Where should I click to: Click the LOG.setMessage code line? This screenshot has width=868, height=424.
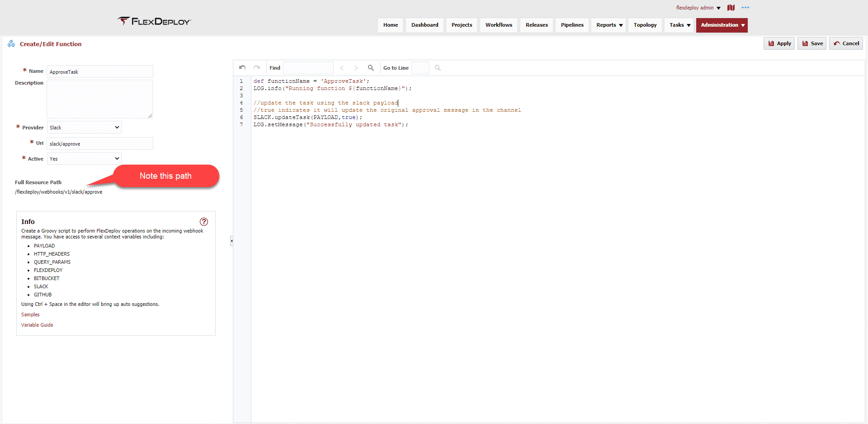[331, 125]
